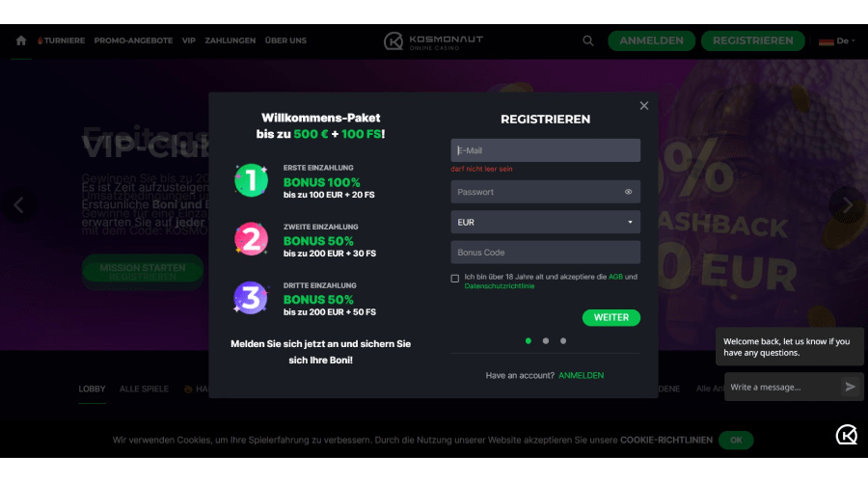The width and height of the screenshot is (868, 482).
Task: Click the home icon in navbar
Action: (20, 40)
